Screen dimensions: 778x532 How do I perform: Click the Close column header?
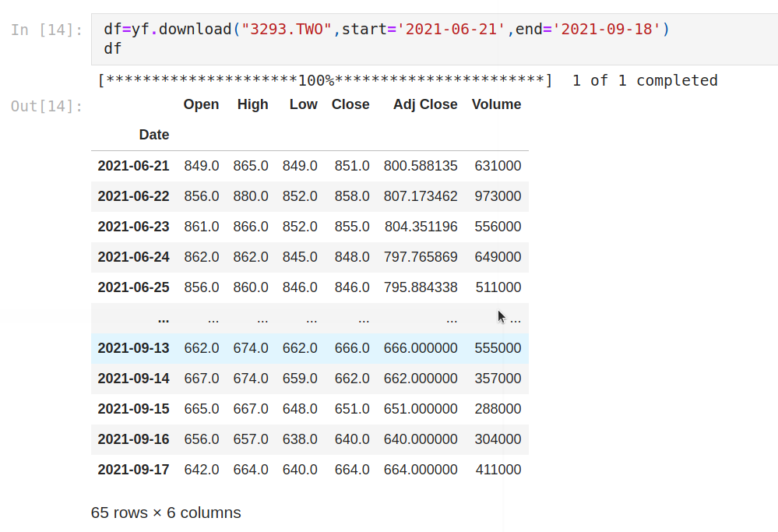350,104
